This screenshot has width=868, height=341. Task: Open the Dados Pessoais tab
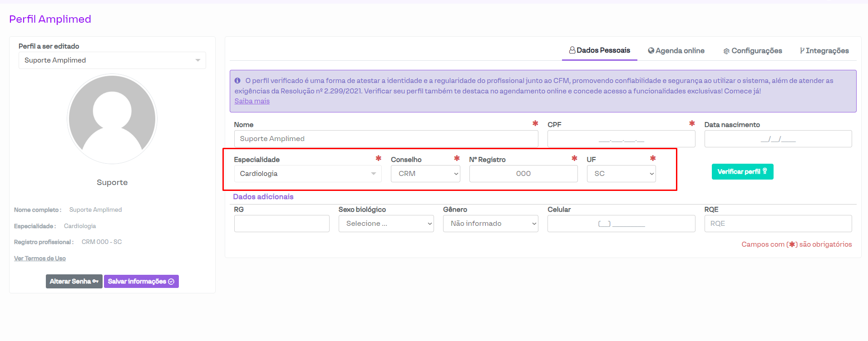click(x=599, y=50)
